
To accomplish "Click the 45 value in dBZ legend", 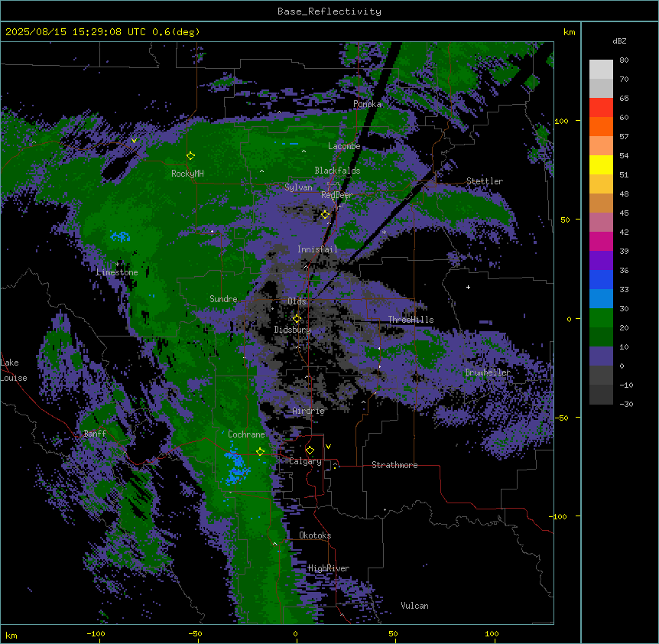I will tap(624, 213).
